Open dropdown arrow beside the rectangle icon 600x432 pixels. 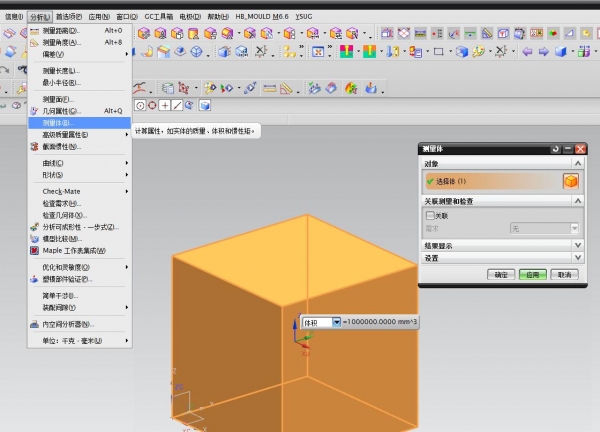[450, 51]
